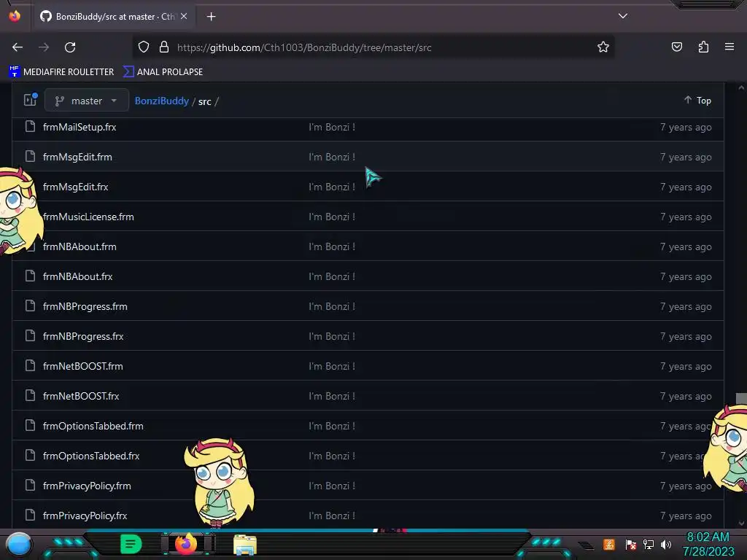747x560 pixels.
Task: Open File Explorer from the taskbar
Action: 245,545
